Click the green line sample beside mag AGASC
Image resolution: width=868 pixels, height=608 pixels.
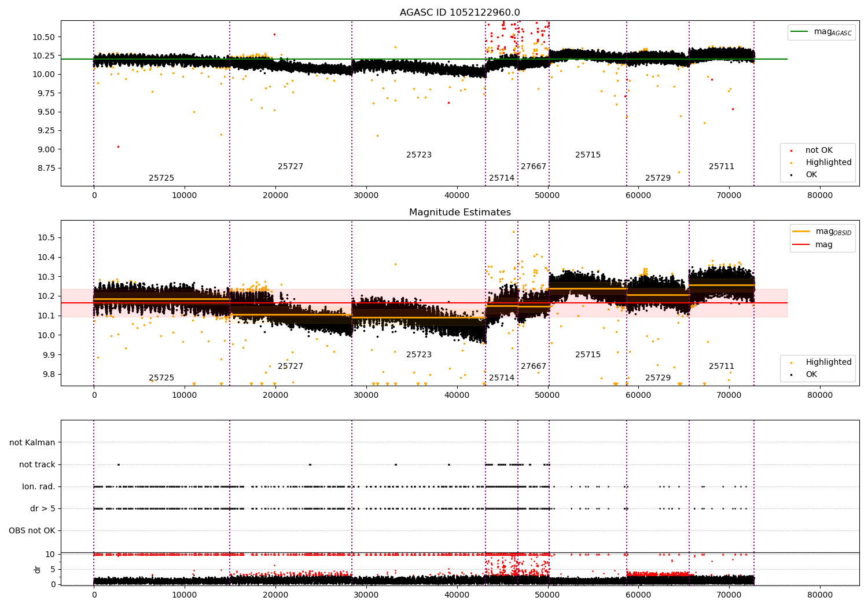click(x=800, y=32)
